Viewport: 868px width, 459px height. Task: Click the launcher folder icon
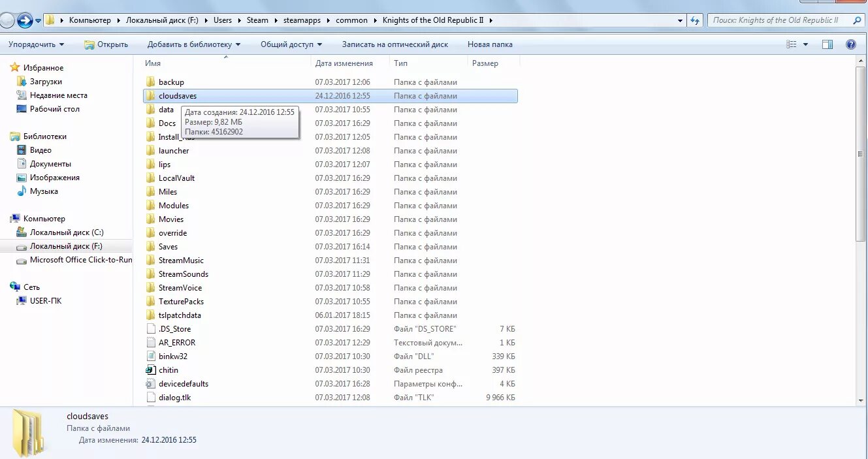(150, 151)
